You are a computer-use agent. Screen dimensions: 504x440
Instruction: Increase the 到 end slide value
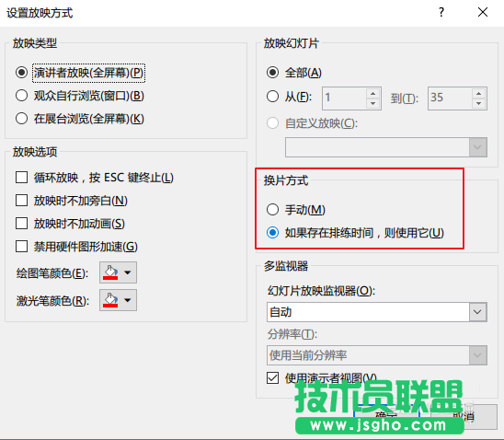479,93
